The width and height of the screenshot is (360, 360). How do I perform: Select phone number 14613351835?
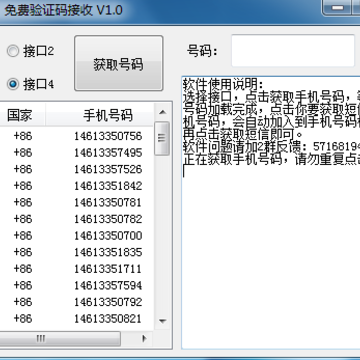tap(108, 252)
